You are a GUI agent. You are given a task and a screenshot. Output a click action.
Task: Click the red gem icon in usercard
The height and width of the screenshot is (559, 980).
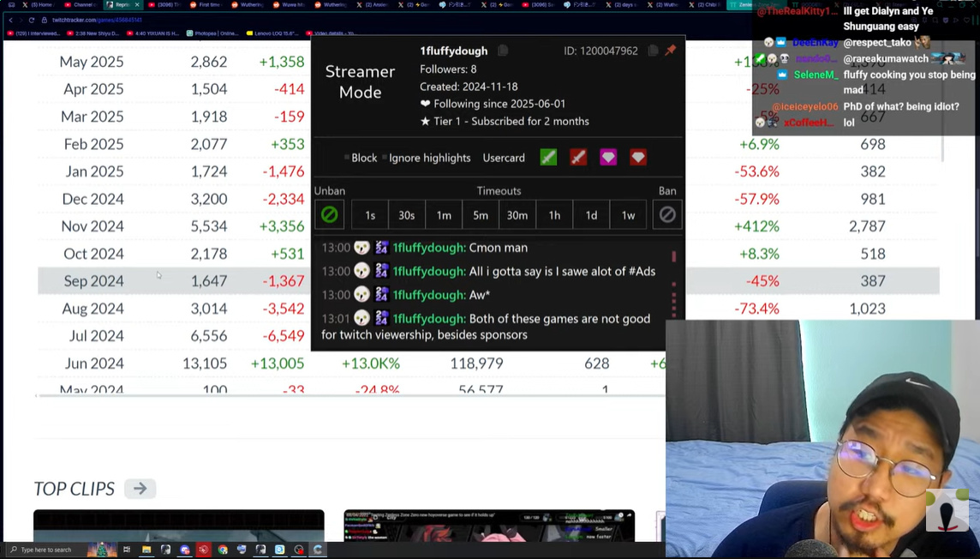(638, 158)
